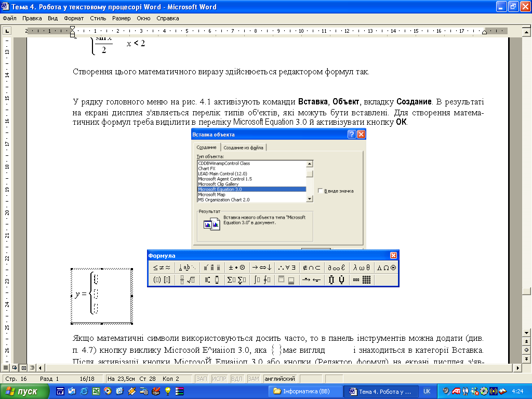Screen dimensions: 532x399
Task: Open products and set theory templates palette
Action: coord(337,280)
